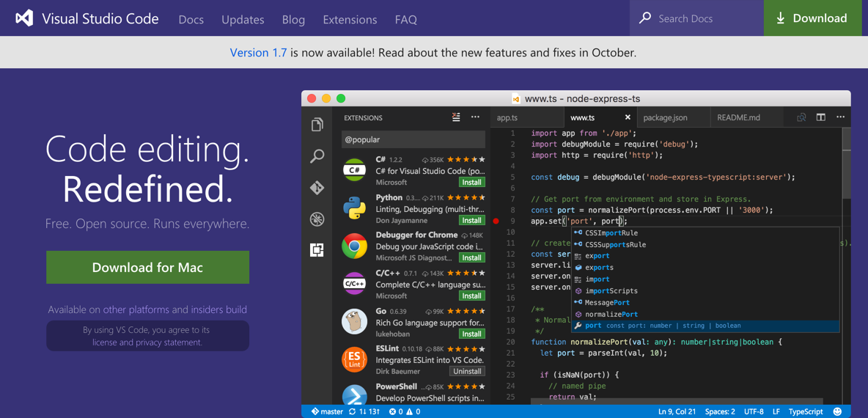
Task: Select the normalizePort suggestion
Action: tap(705, 314)
